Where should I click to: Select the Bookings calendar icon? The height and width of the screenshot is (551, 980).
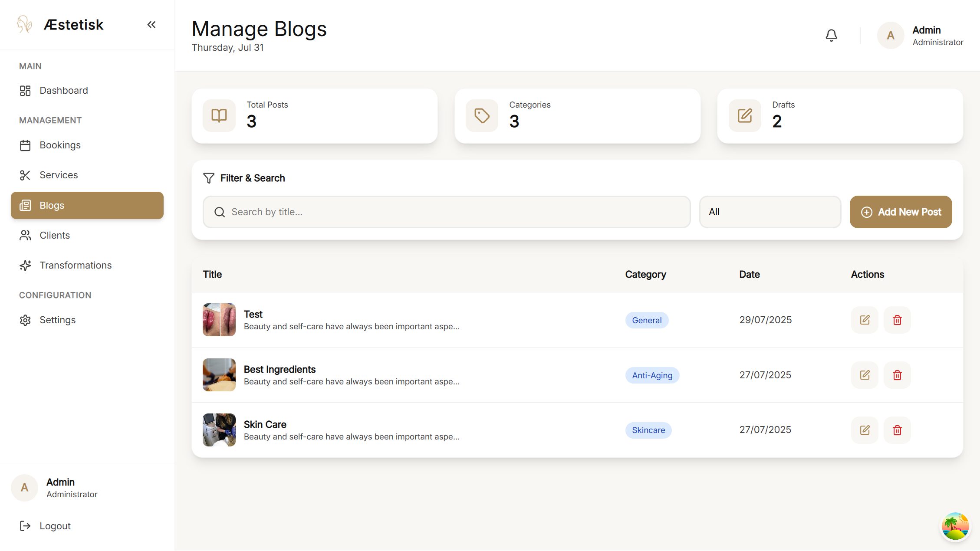[25, 145]
